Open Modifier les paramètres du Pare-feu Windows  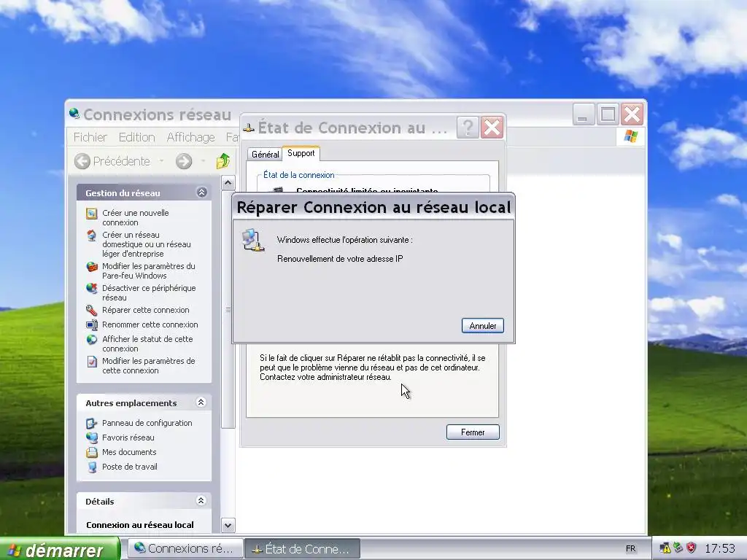[149, 271]
